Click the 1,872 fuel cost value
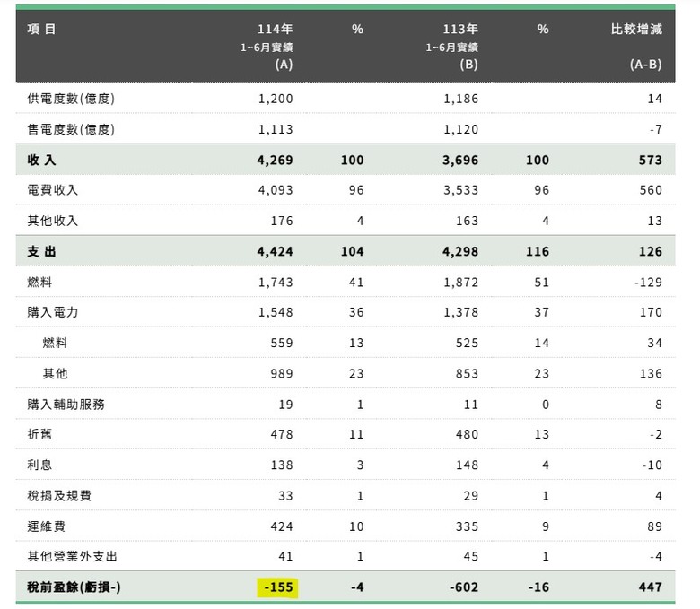 460,283
